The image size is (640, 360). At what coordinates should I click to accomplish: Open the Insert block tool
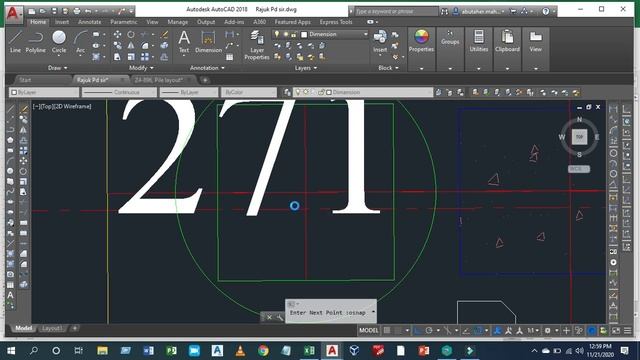[x=380, y=42]
